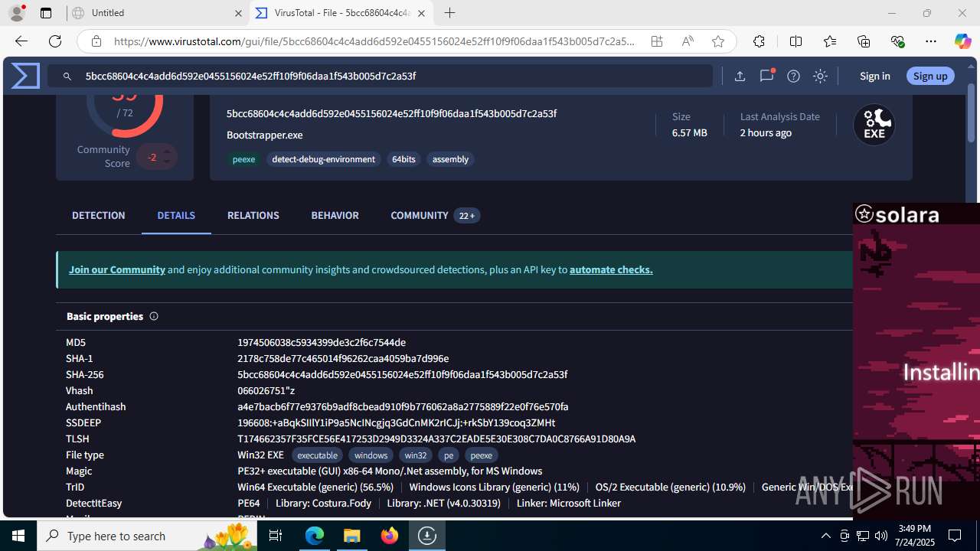Open File Explorer from taskbar
The width and height of the screenshot is (980, 551).
pyautogui.click(x=352, y=536)
